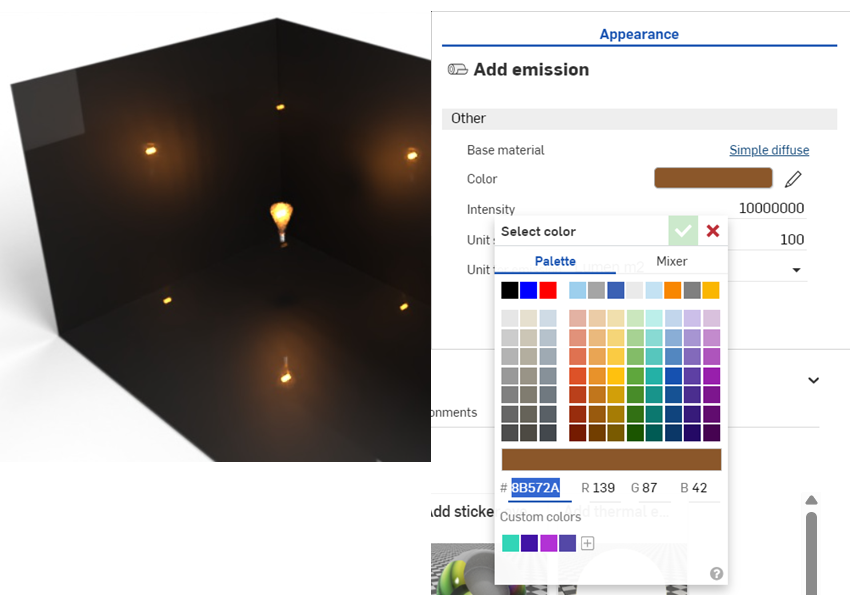Screen dimensions: 862x607
Task: Open help via the question mark icon
Action: [716, 573]
